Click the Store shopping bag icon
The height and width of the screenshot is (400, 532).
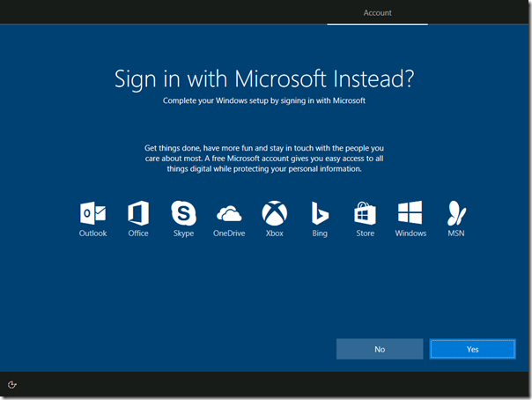[x=365, y=213]
